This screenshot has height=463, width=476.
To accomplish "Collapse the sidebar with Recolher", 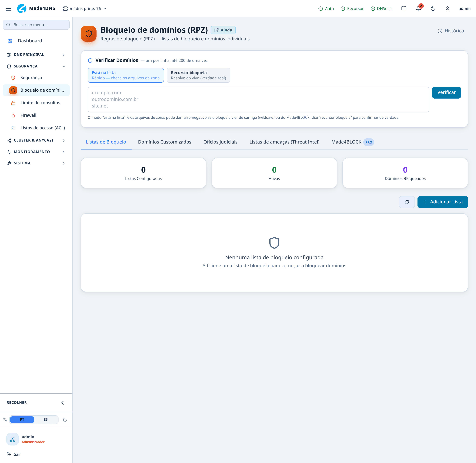I will tap(36, 403).
